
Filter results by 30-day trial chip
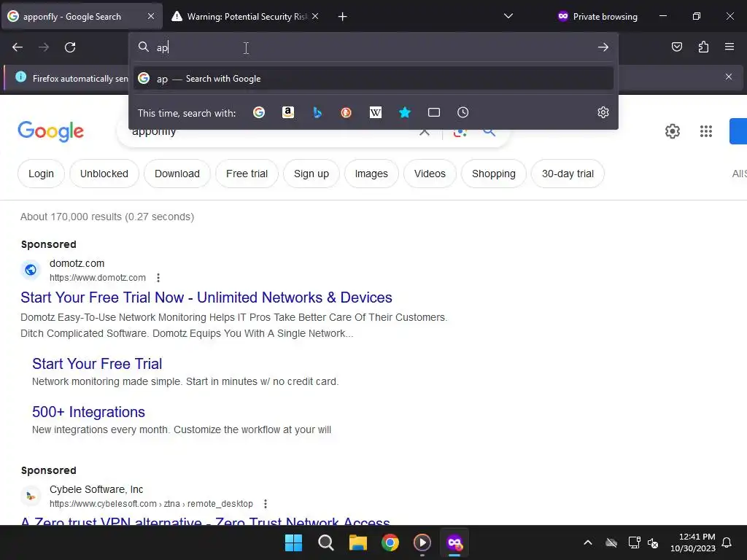[568, 174]
